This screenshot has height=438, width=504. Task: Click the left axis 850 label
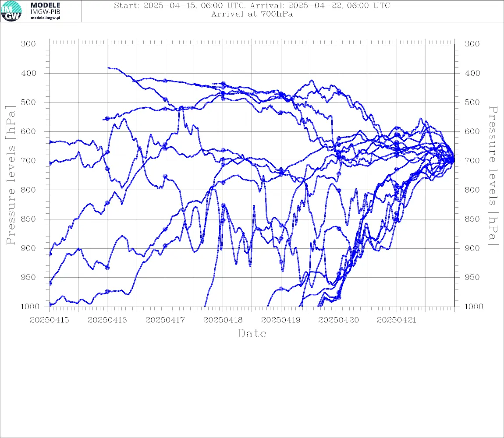[28, 219]
